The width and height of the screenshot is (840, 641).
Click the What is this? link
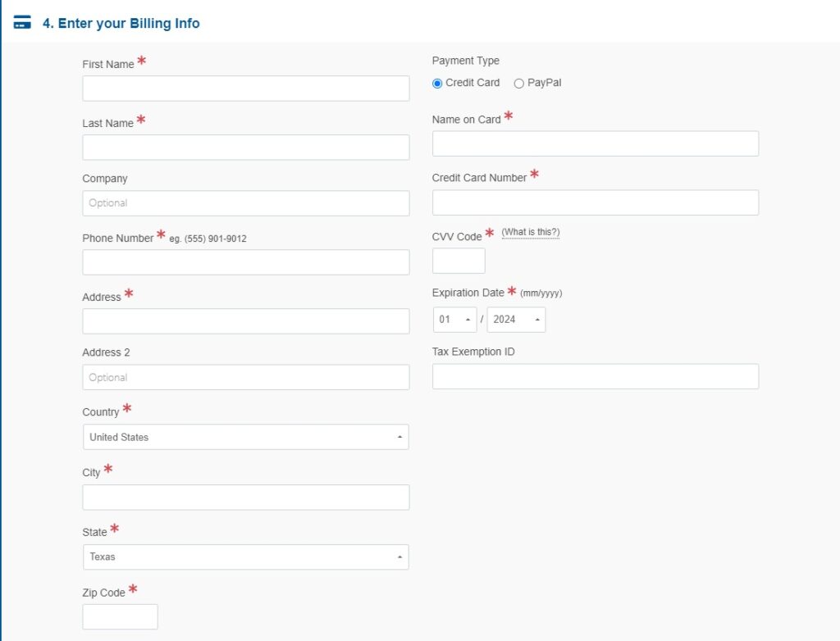coord(531,232)
